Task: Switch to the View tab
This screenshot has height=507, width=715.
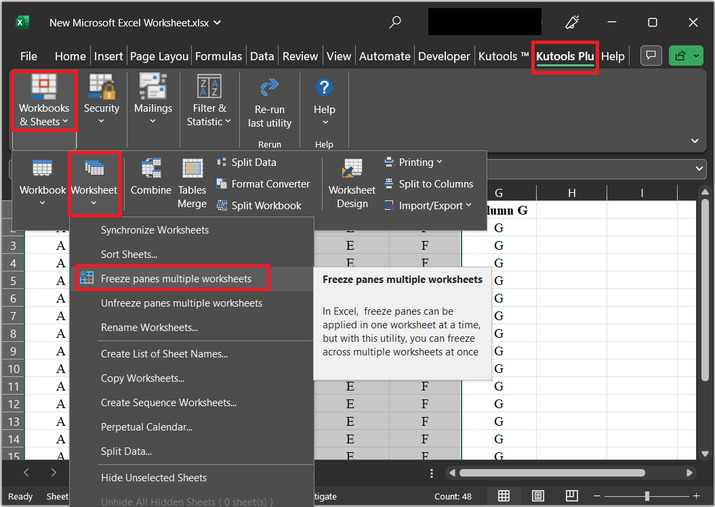Action: tap(339, 56)
